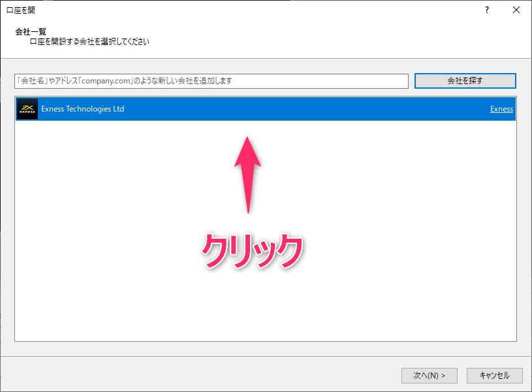Image resolution: width=532 pixels, height=392 pixels.
Task: Focus the company name search field
Action: click(x=211, y=81)
